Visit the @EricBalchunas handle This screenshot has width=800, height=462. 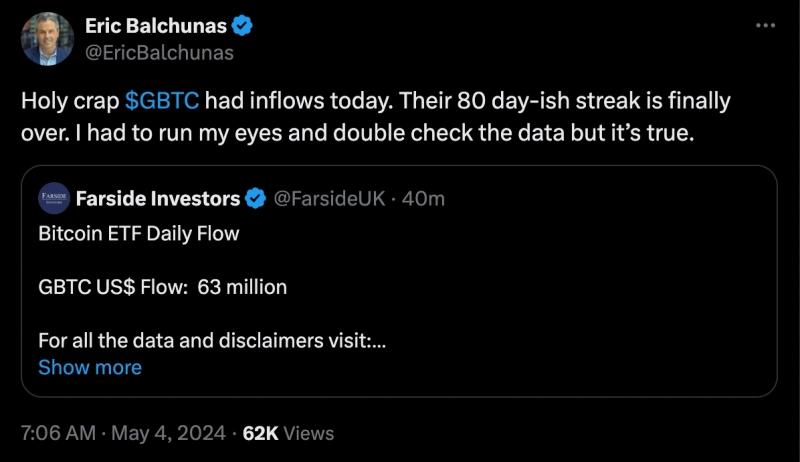(163, 50)
